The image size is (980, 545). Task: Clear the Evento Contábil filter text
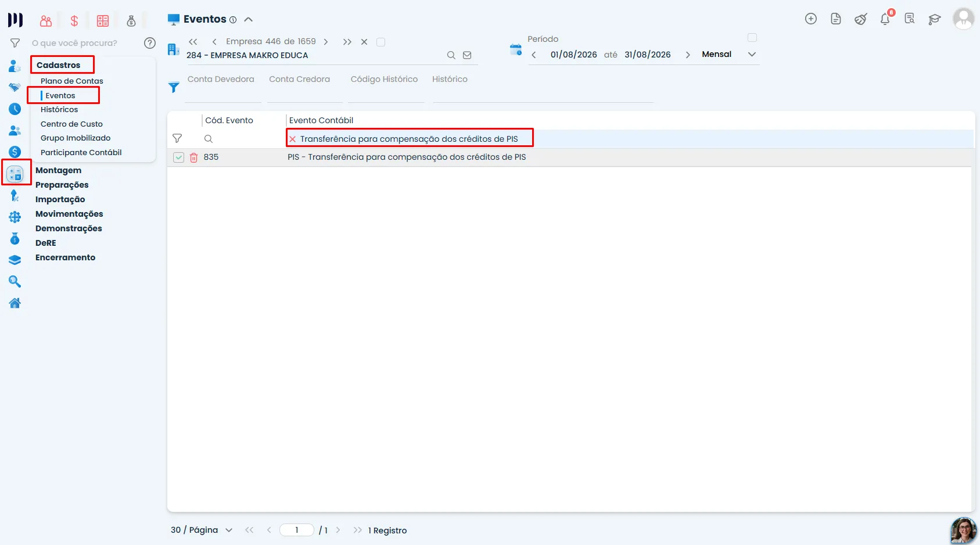click(293, 139)
